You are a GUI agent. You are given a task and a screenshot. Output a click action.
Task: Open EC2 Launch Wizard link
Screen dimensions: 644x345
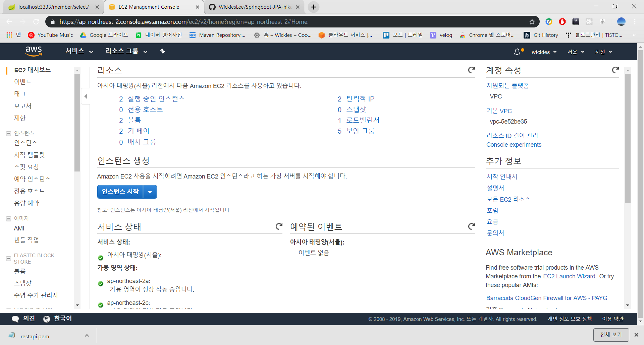point(569,276)
